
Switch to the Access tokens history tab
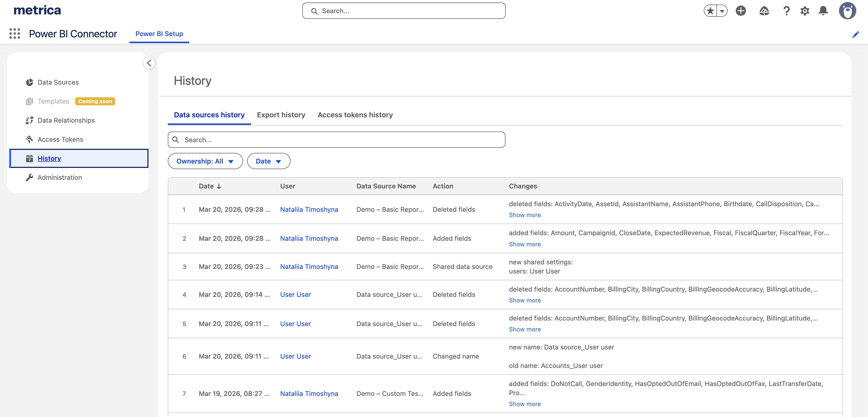tap(355, 115)
